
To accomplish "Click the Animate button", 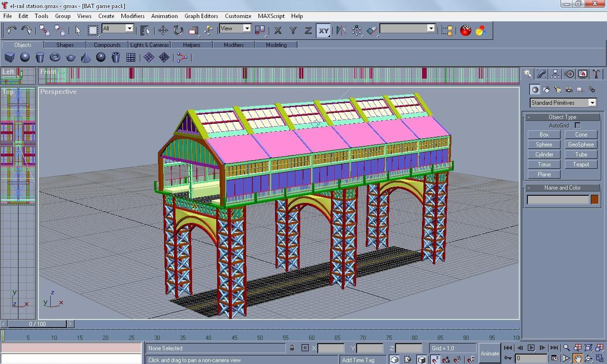I will pos(490,353).
